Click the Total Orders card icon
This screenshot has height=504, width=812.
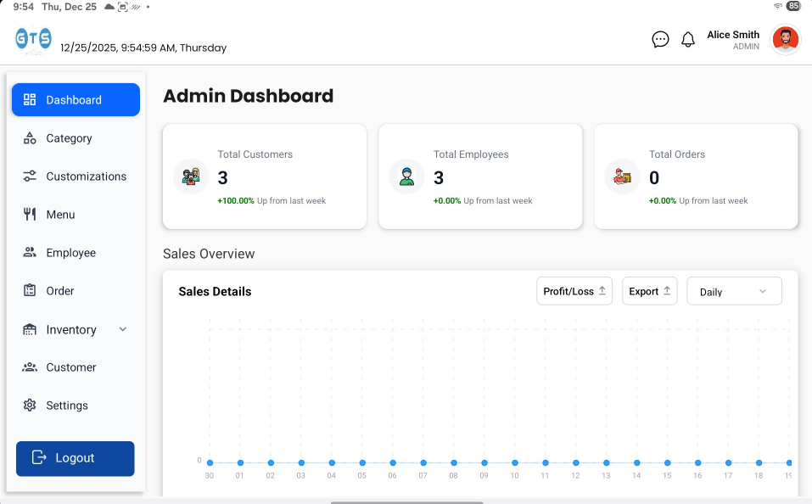pos(623,176)
